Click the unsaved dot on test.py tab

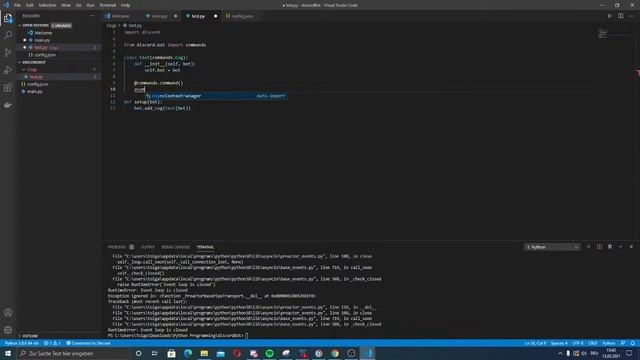(216, 16)
